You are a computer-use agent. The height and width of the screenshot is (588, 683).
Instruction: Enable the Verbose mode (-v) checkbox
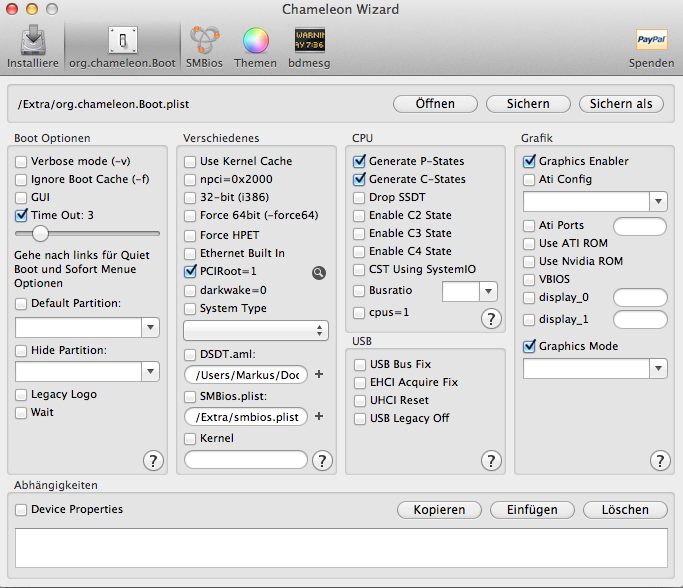pos(22,161)
